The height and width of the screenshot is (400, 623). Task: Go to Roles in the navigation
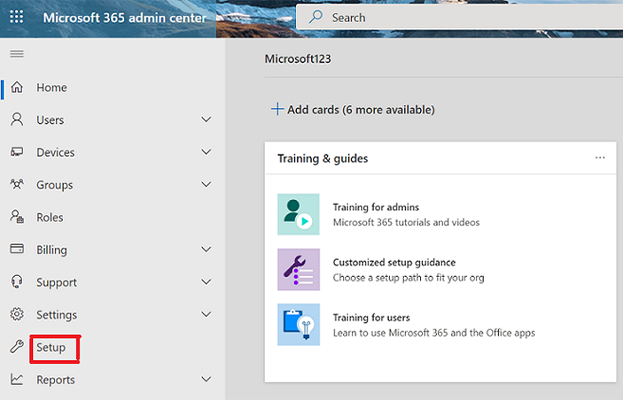coord(50,217)
